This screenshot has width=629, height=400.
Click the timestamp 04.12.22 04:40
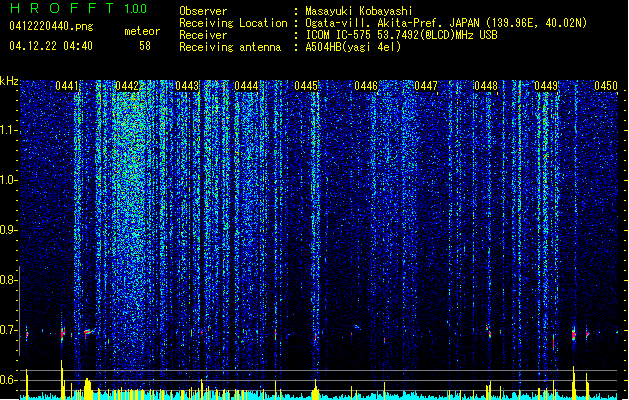(51, 46)
